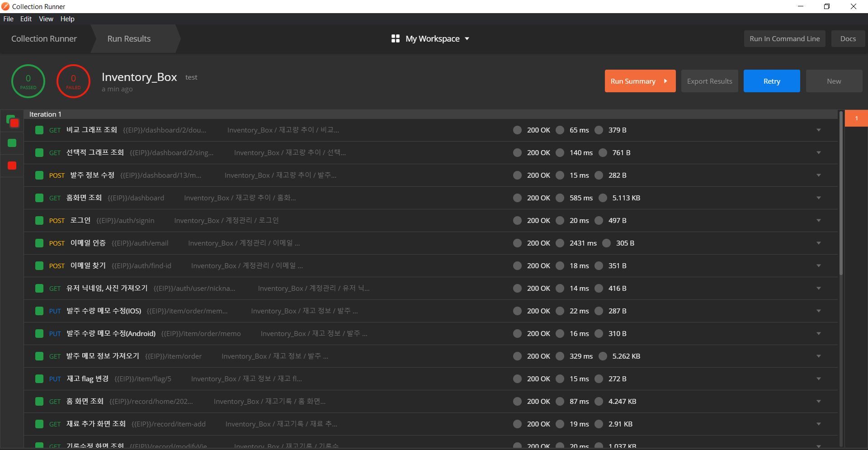Click Run In Command Line button
This screenshot has width=868, height=450.
785,39
